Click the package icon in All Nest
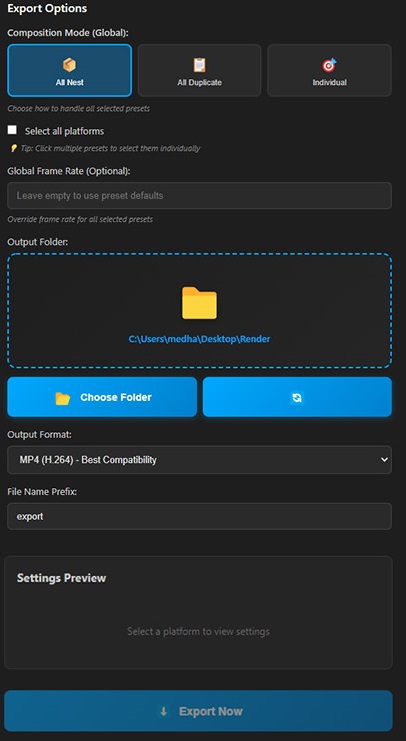The width and height of the screenshot is (406, 741). pyautogui.click(x=69, y=65)
